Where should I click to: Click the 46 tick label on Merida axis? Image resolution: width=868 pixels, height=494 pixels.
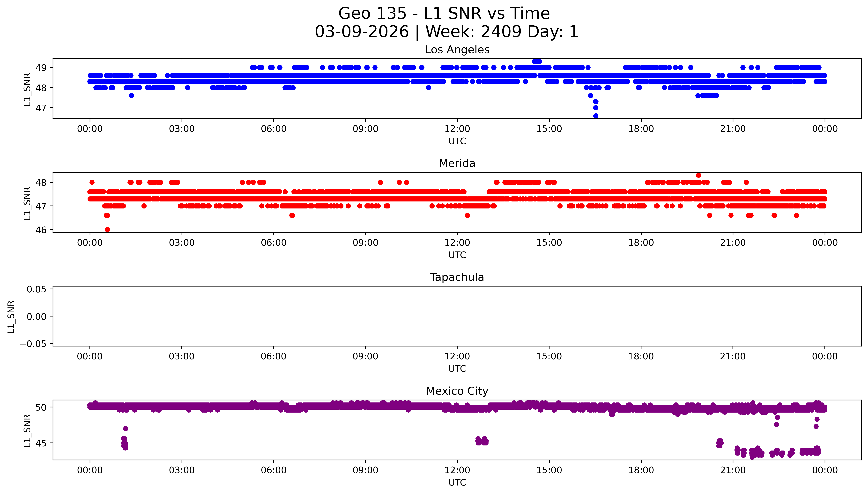tap(41, 230)
